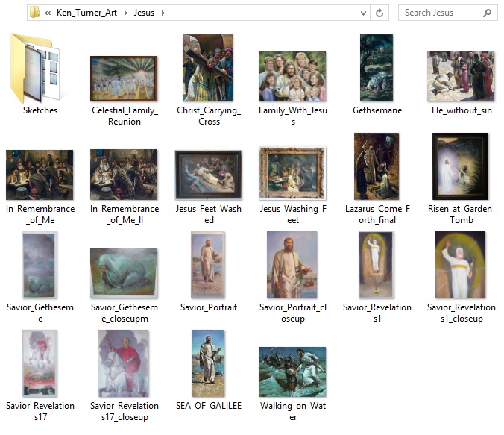Screen dimensions: 504x435
Task: Click the Sketches folder name label
Action: pyautogui.click(x=40, y=110)
